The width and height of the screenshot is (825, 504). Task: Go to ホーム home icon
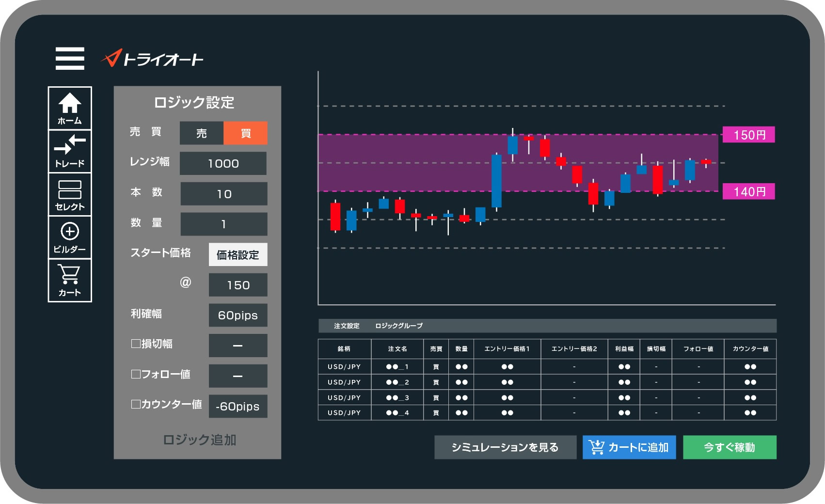tap(70, 109)
